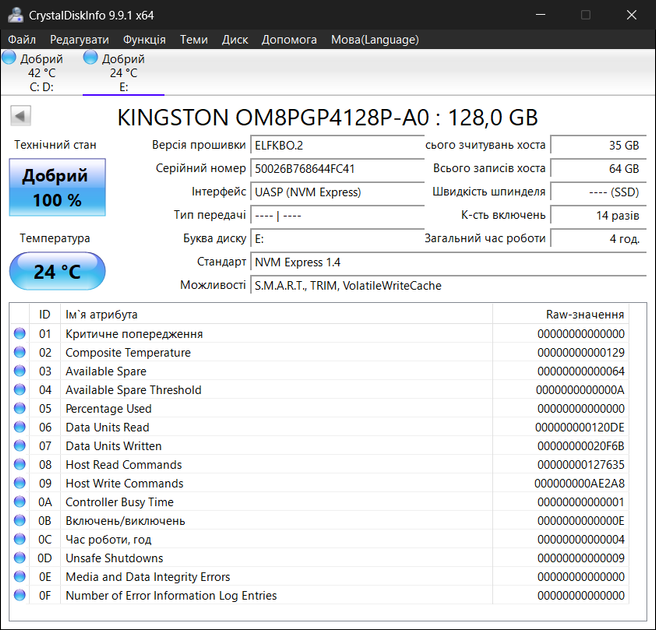Image resolution: width=656 pixels, height=630 pixels.
Task: Click the features field S.M.A.R.T., TRIM, VolatileWriteCache
Action: pyautogui.click(x=448, y=286)
